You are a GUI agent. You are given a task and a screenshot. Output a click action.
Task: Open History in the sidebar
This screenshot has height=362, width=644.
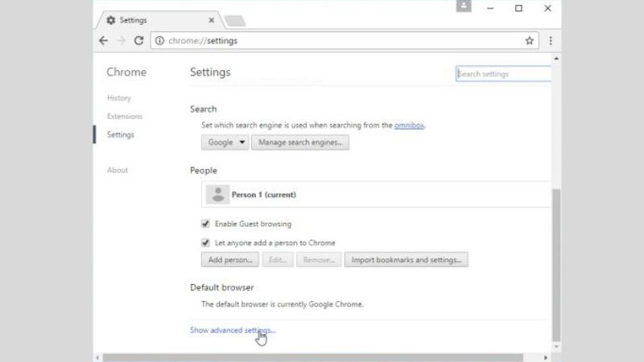click(x=118, y=98)
